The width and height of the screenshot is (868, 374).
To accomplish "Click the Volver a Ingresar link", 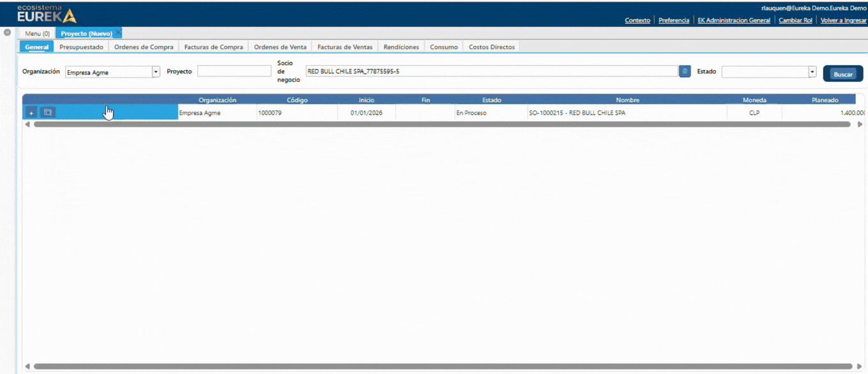I will pyautogui.click(x=843, y=20).
